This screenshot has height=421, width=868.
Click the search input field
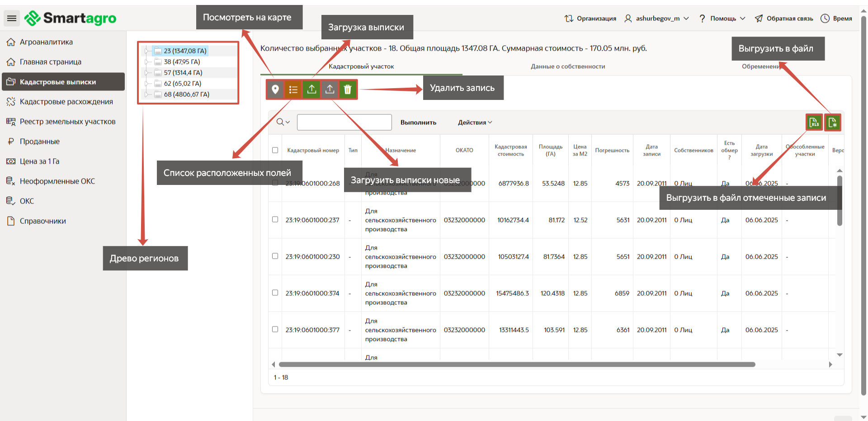click(x=344, y=123)
